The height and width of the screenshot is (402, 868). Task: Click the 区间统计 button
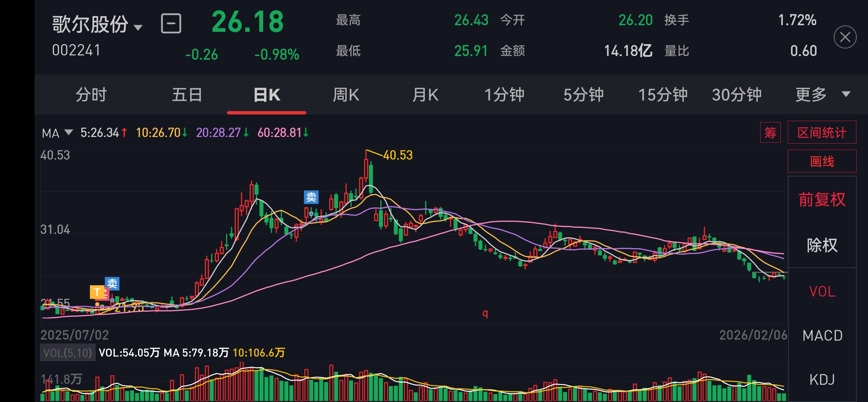coord(822,132)
